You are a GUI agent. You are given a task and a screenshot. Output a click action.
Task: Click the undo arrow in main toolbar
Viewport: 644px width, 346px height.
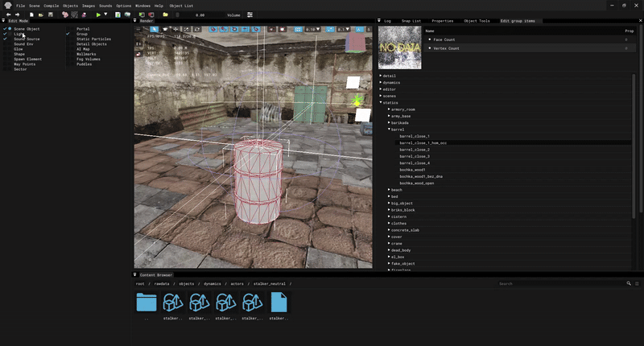(8, 14)
